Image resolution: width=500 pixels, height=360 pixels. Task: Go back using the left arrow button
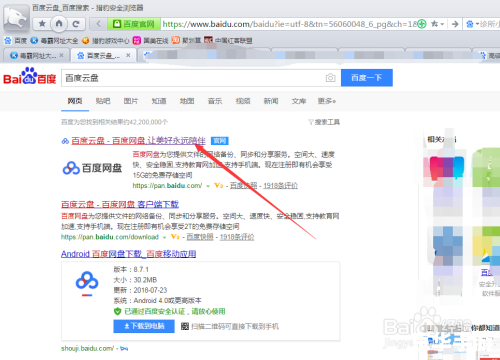pos(99,24)
